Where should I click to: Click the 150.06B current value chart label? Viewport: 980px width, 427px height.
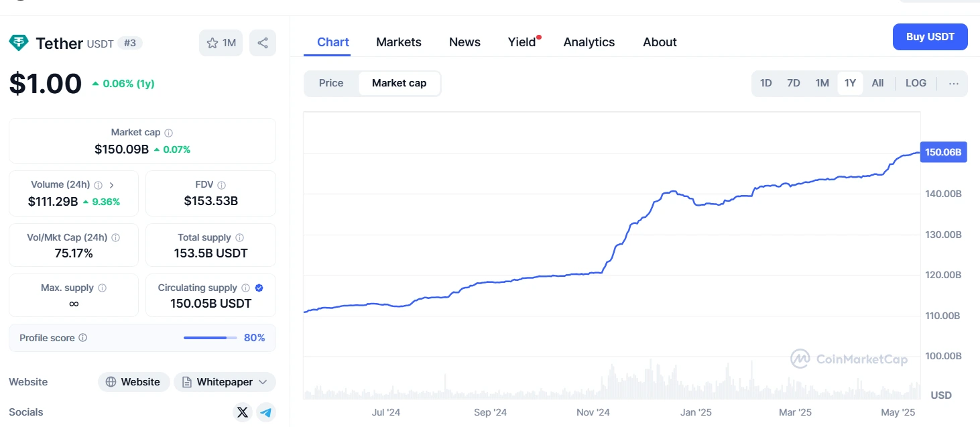click(943, 152)
